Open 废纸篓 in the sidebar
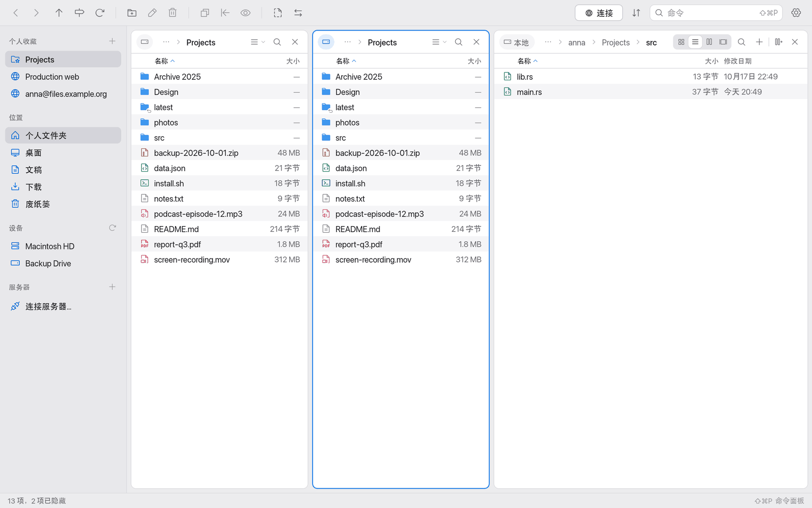 pyautogui.click(x=63, y=204)
